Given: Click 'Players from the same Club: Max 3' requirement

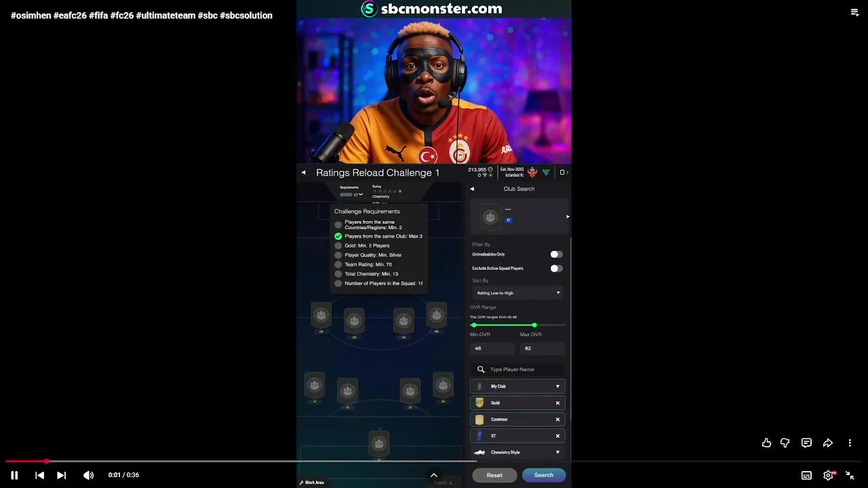Looking at the screenshot, I should [x=383, y=236].
